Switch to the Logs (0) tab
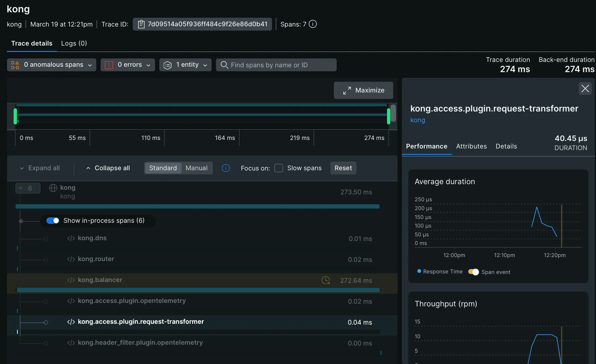This screenshot has width=596, height=364. 74,43
